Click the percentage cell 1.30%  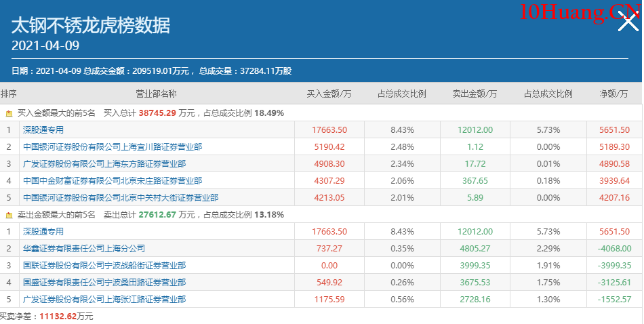coord(548,300)
